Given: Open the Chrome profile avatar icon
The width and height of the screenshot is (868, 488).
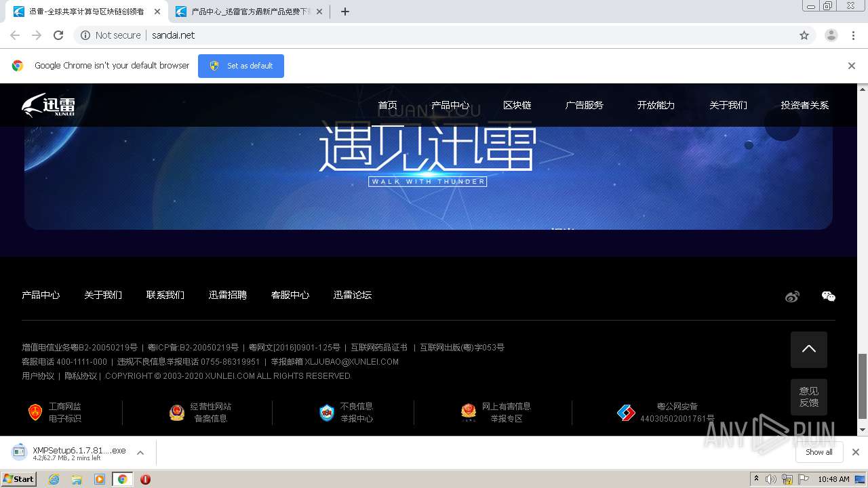Looking at the screenshot, I should [x=831, y=35].
